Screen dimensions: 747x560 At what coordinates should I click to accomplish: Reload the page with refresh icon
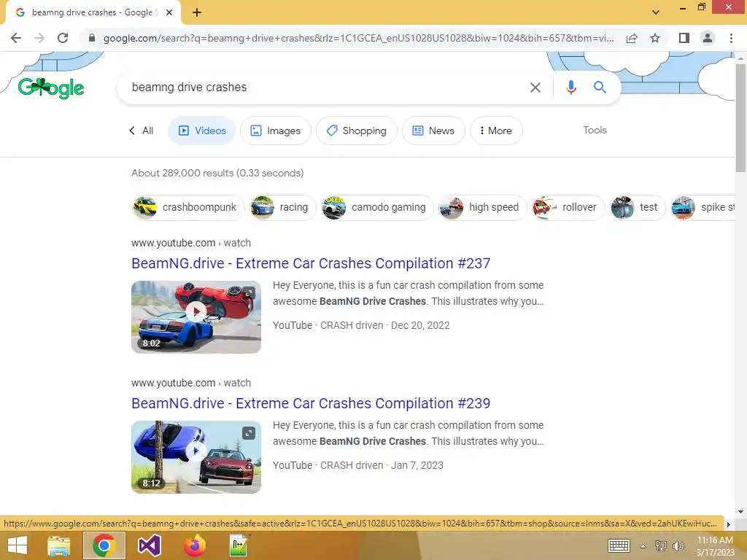pyautogui.click(x=63, y=38)
